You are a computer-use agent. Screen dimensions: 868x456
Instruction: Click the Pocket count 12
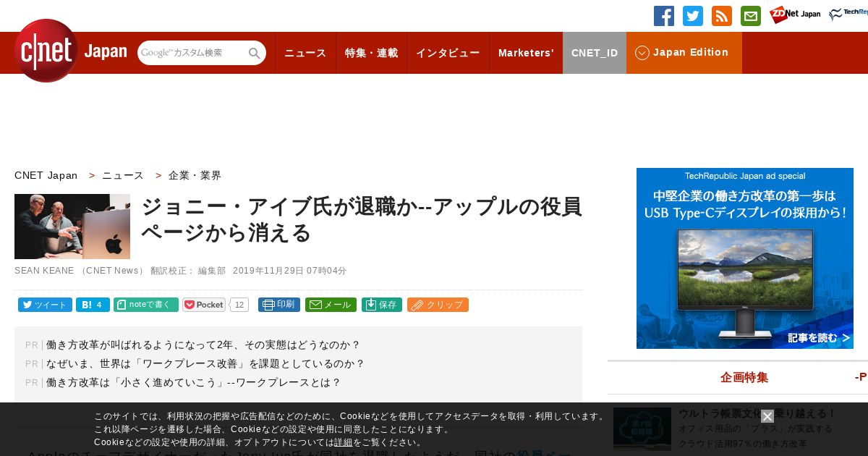(239, 305)
